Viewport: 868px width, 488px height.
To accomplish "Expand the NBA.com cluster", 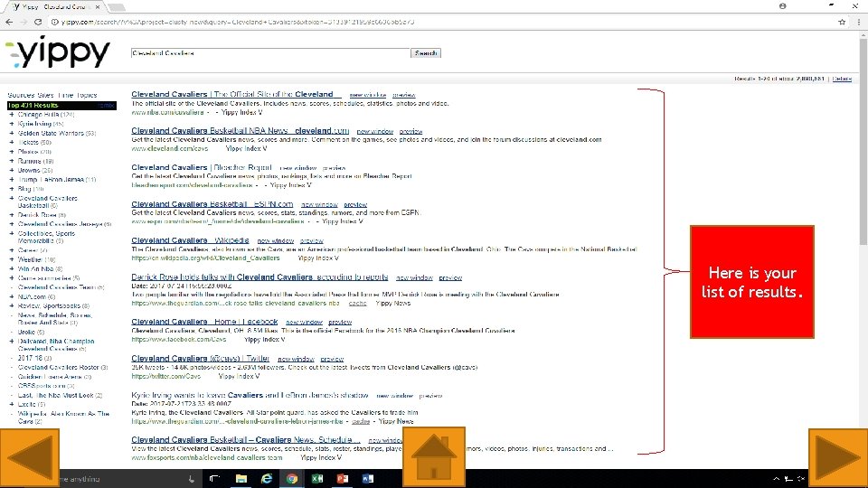I will (12, 296).
